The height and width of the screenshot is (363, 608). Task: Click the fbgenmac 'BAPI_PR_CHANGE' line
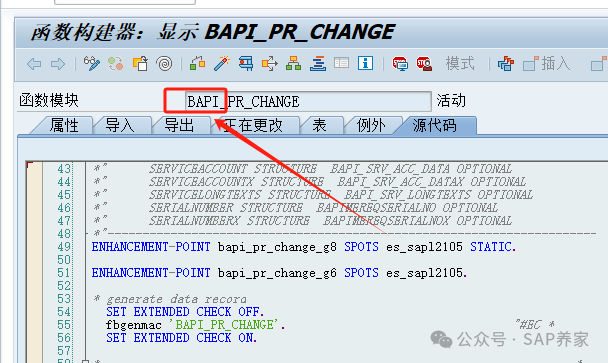point(195,325)
